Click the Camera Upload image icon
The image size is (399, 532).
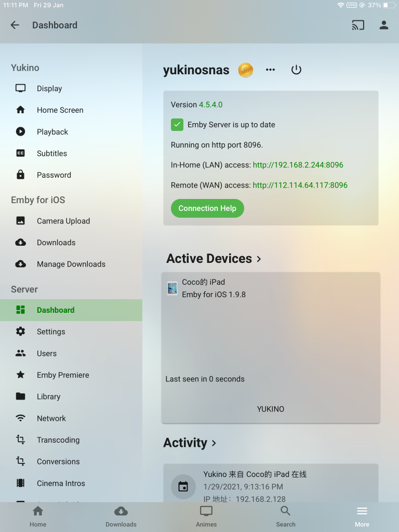[x=20, y=220]
